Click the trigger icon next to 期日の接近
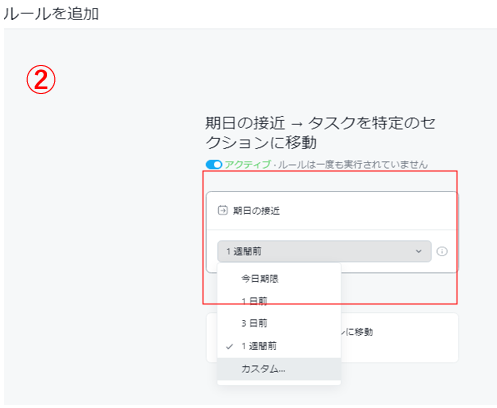The width and height of the screenshot is (497, 408). coord(222,211)
